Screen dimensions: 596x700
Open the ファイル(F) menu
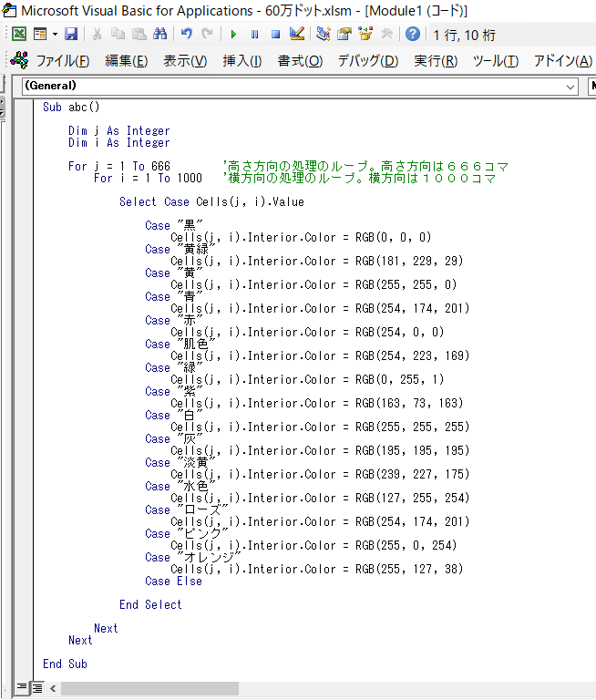(x=63, y=61)
